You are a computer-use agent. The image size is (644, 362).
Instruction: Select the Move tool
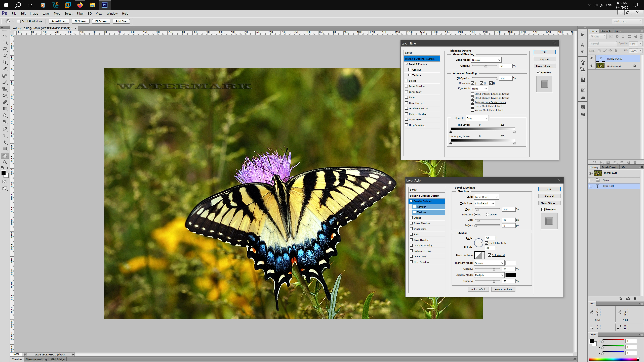coord(5,36)
